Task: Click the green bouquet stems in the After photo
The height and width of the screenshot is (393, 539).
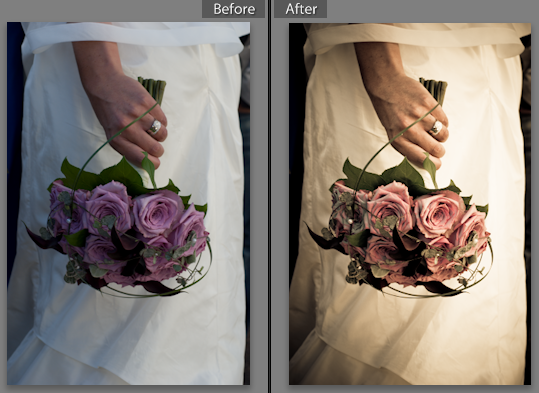Action: coord(434,88)
